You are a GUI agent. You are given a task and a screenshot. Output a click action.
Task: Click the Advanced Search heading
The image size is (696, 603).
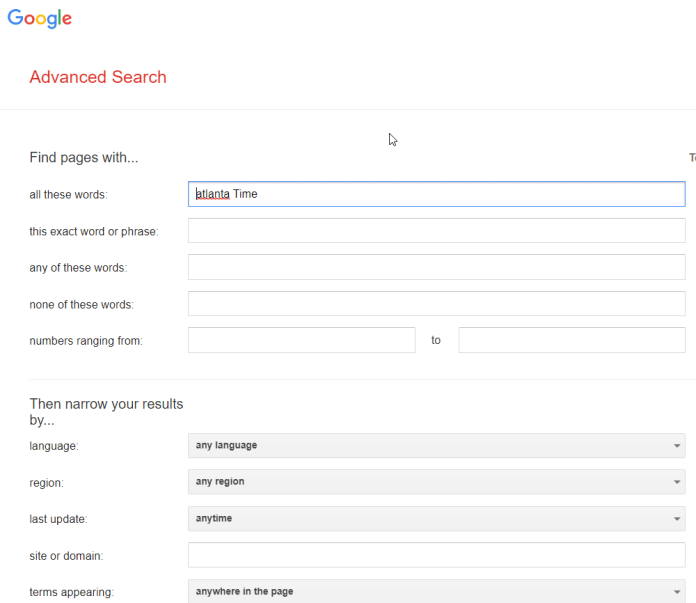pyautogui.click(x=98, y=77)
